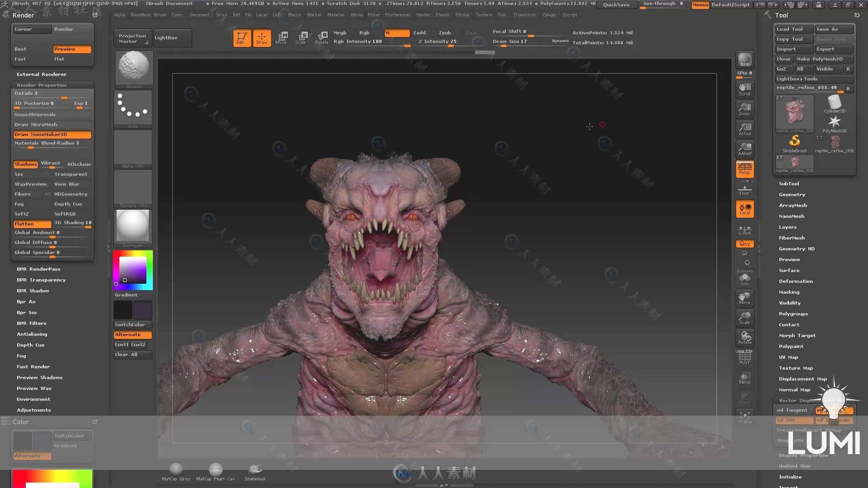
Task: Open the Dots stroke selector
Action: coord(133,109)
